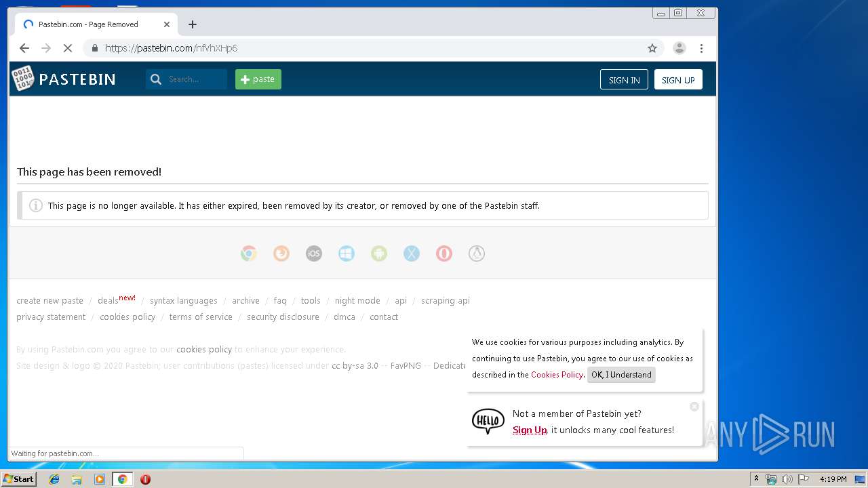The width and height of the screenshot is (868, 488).
Task: Open the Action Center flag icon
Action: (804, 479)
